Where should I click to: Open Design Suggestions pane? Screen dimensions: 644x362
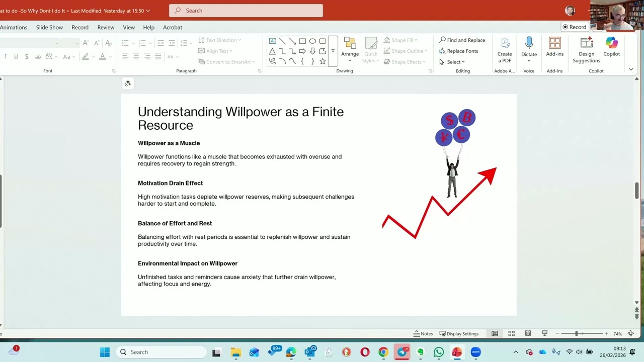click(586, 50)
